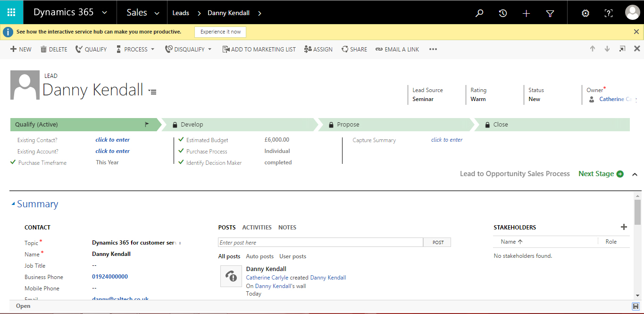
Task: Filter by User posts
Action: 293,256
